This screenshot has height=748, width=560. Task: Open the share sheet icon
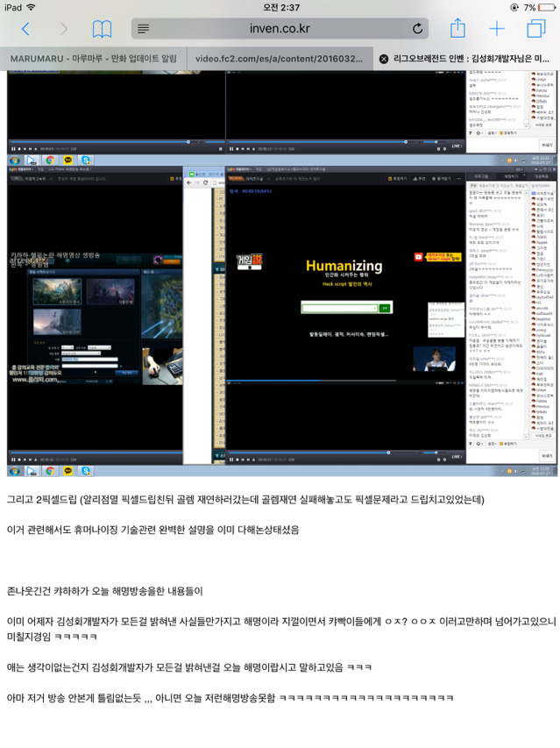[x=457, y=28]
